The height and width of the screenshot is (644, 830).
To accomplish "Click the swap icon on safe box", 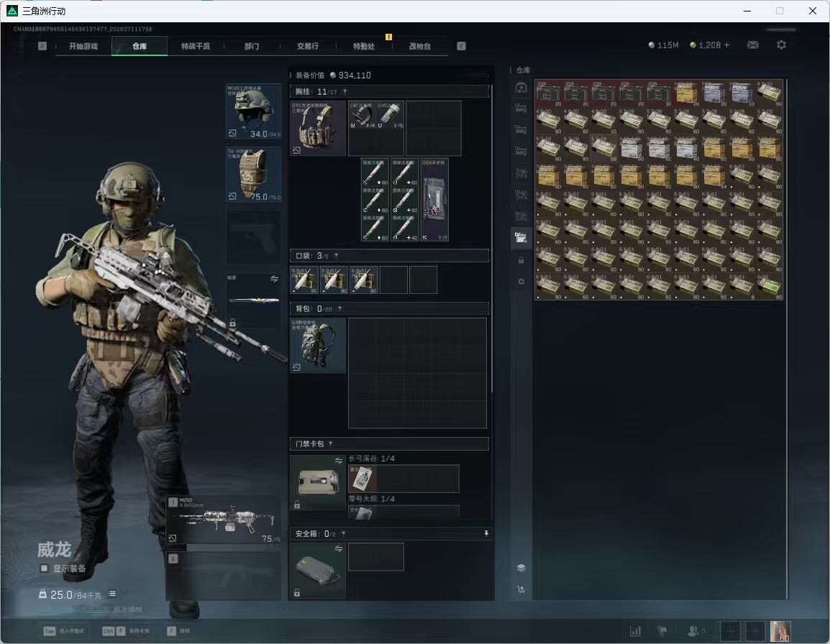I will pos(338,548).
